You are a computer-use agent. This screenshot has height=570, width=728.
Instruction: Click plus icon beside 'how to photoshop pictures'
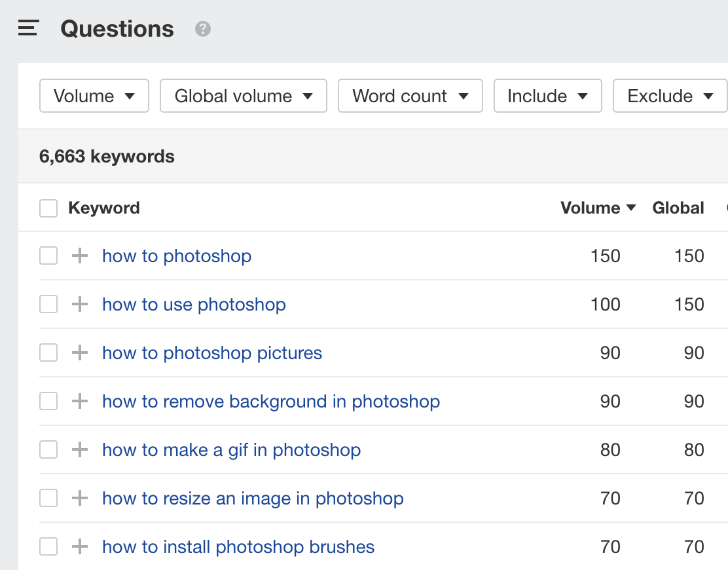[x=80, y=352]
